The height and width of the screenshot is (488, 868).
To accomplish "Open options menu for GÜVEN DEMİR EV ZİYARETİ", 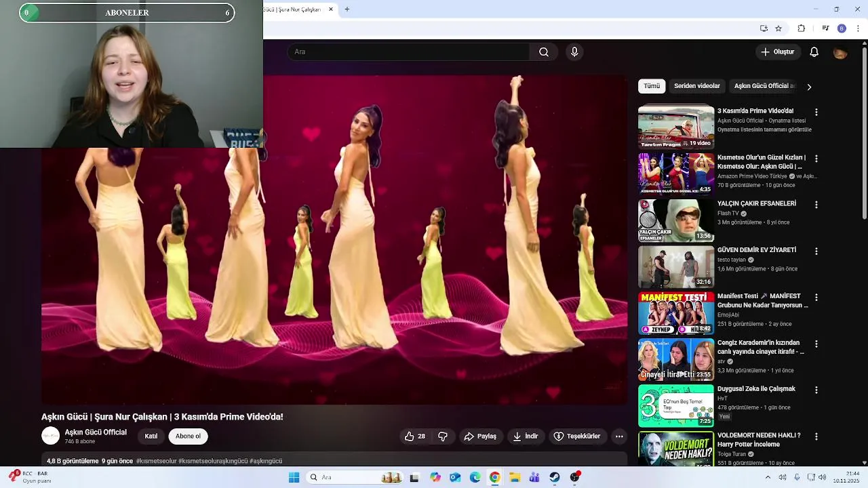I will click(x=816, y=251).
